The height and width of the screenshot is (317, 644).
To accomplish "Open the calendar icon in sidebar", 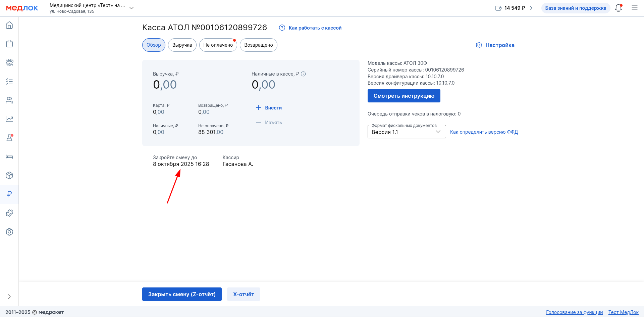I will [9, 44].
